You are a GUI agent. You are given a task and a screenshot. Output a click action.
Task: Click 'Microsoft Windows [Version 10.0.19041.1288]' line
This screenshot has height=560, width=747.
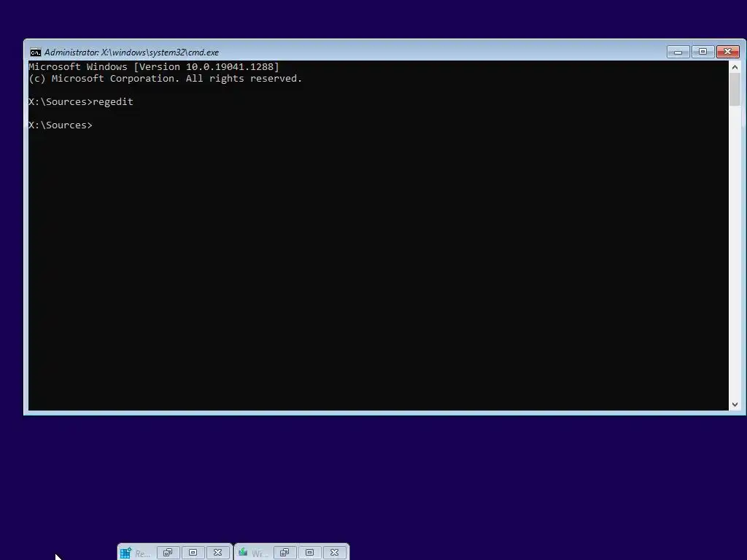coord(154,66)
